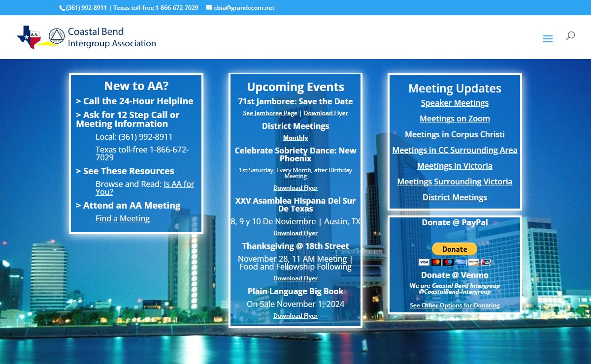Screen dimensions: 591x364
Task: Click 'Donate @ Venmo' heading
Action: pos(455,275)
